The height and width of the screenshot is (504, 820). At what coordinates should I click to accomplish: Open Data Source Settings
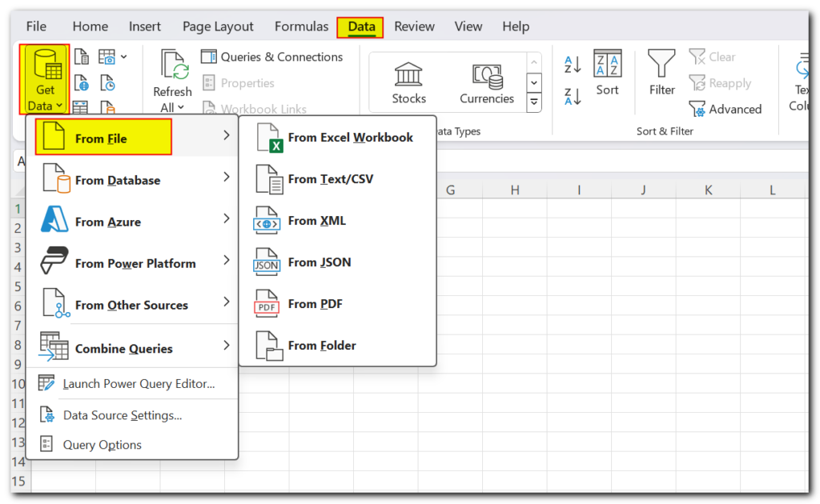pos(132,415)
